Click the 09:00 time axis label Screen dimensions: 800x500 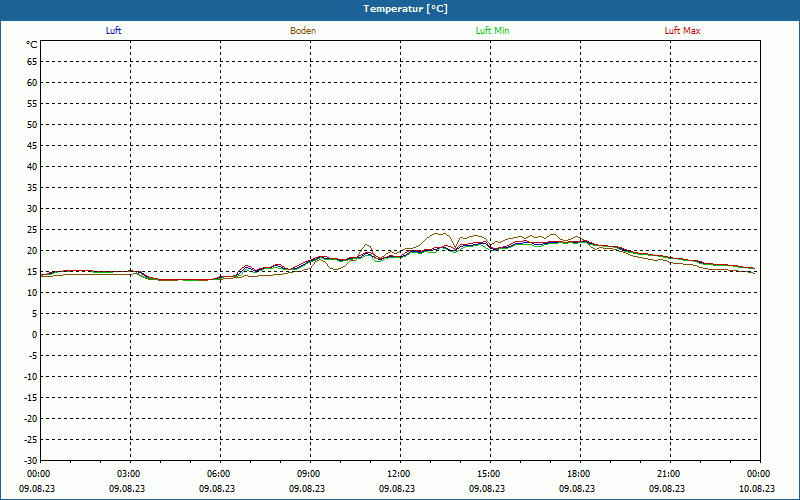click(x=309, y=474)
